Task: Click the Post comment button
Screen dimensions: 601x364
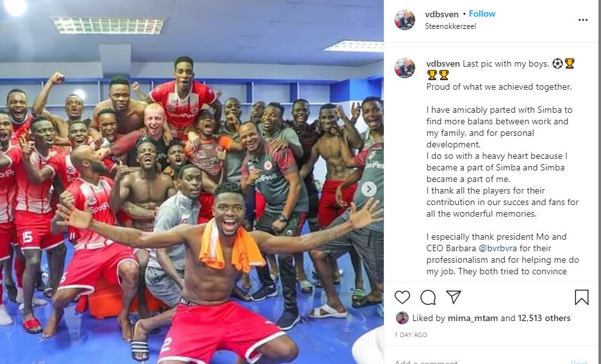Action: [579, 361]
